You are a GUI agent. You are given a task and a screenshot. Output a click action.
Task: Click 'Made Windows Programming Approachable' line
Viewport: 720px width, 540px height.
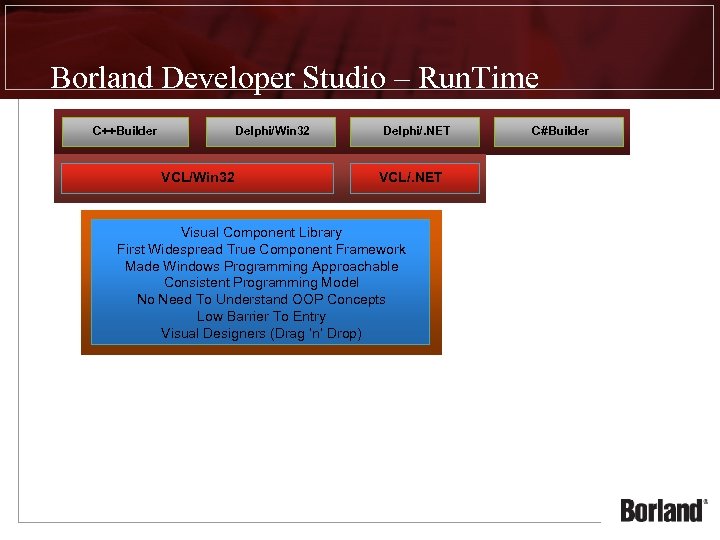[261, 266]
